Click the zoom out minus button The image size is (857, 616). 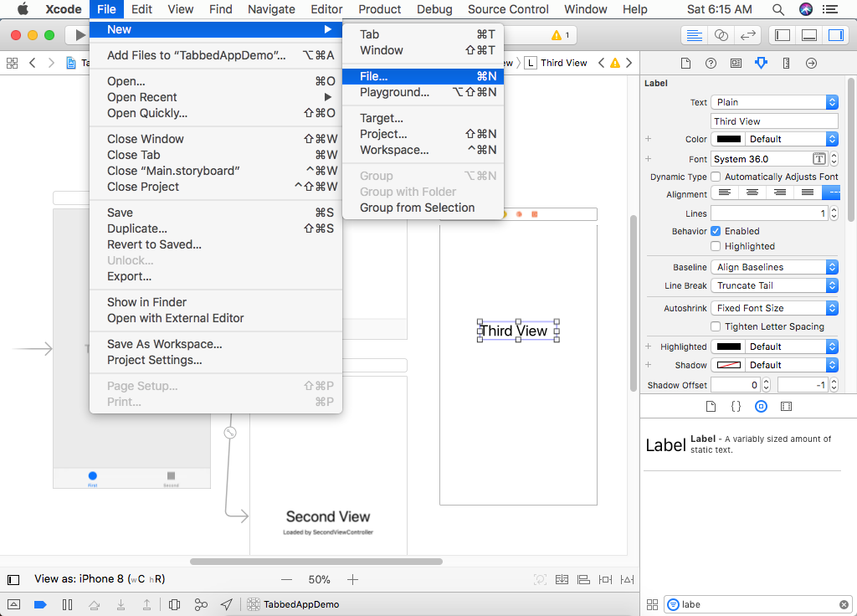point(286,579)
